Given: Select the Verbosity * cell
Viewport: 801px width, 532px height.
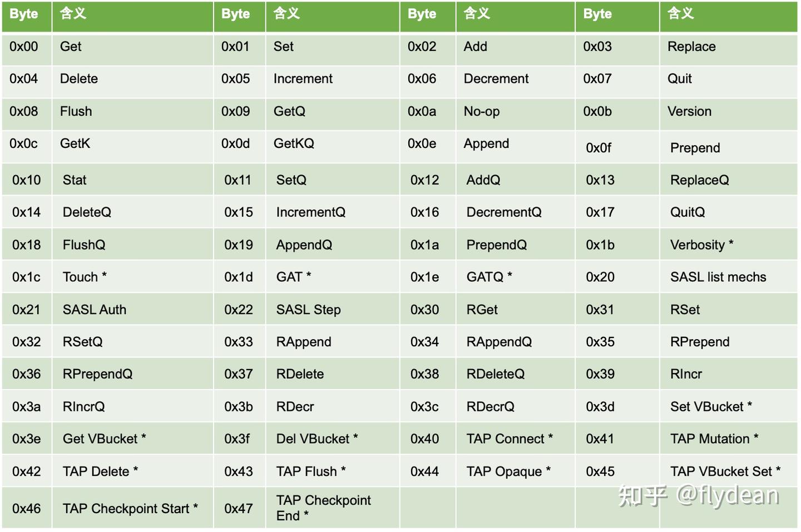Looking at the screenshot, I should (701, 245).
